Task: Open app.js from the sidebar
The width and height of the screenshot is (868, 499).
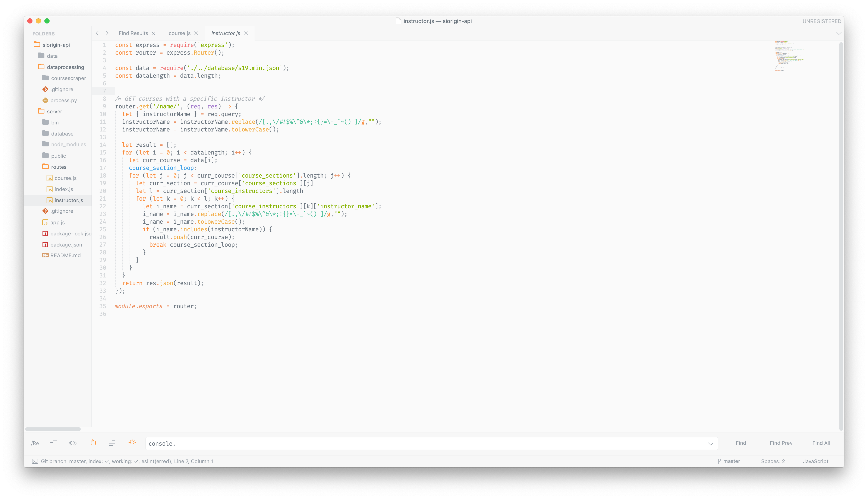Action: [x=57, y=222]
